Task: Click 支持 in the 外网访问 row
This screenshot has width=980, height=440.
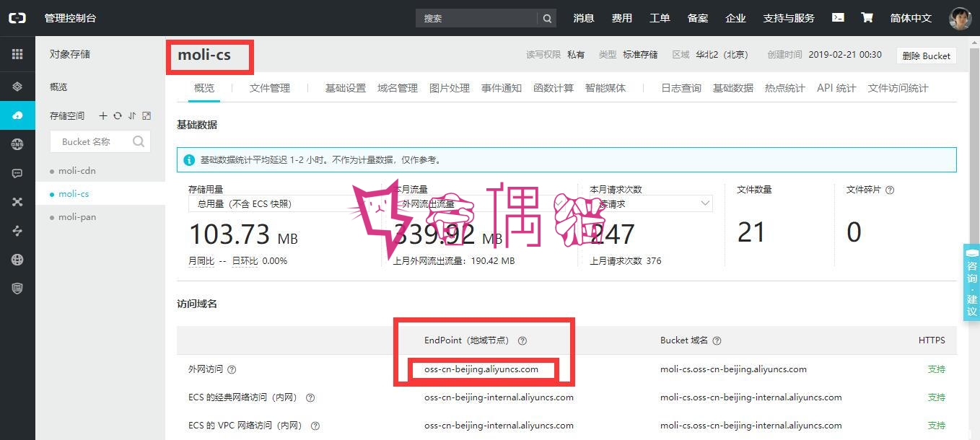Action: pos(936,369)
